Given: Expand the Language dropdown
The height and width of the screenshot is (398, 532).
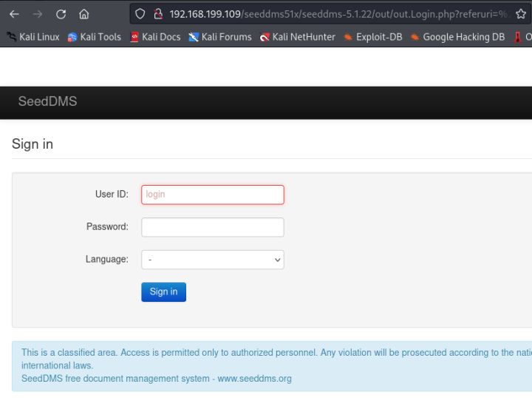Looking at the screenshot, I should pos(213,260).
